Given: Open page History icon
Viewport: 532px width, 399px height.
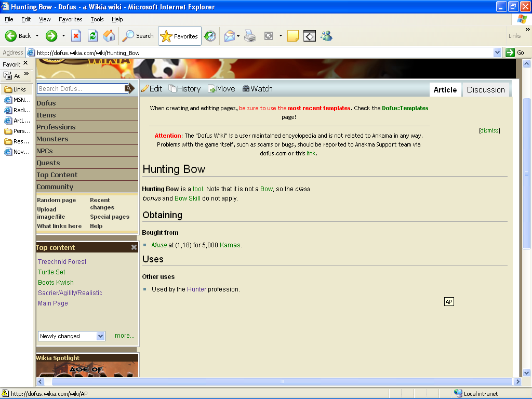Looking at the screenshot, I should point(172,89).
